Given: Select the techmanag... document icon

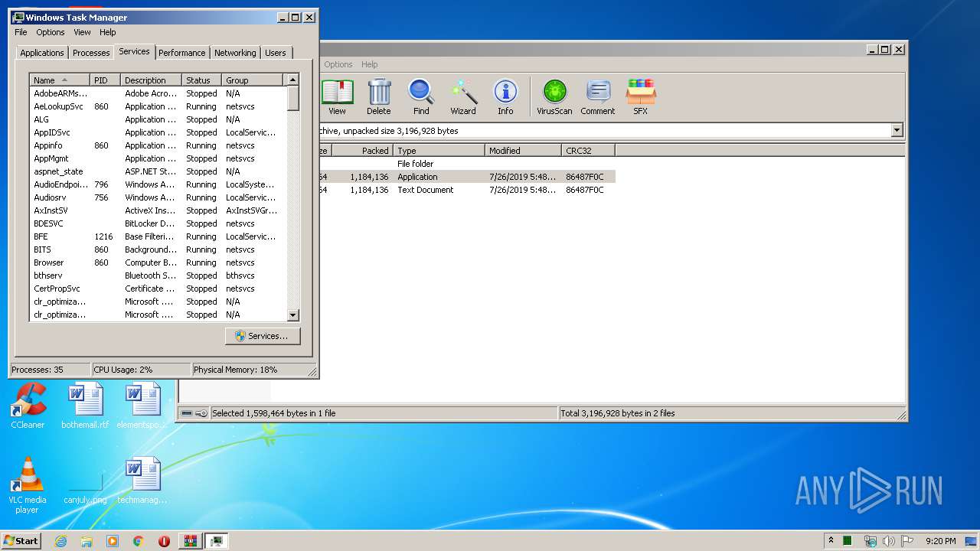Looking at the screenshot, I should point(142,481).
